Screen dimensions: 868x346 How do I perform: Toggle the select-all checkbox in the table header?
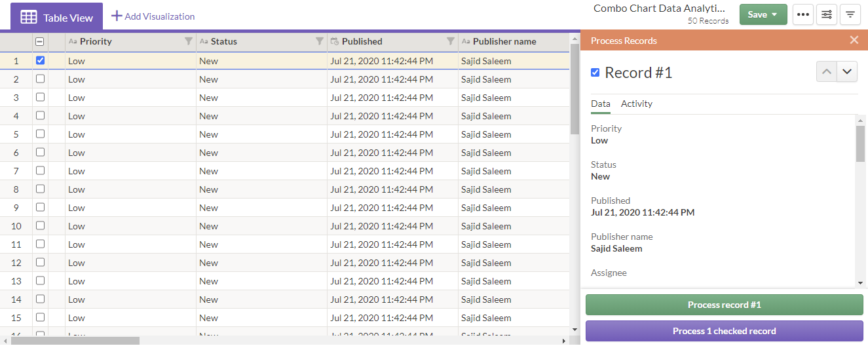(x=40, y=41)
